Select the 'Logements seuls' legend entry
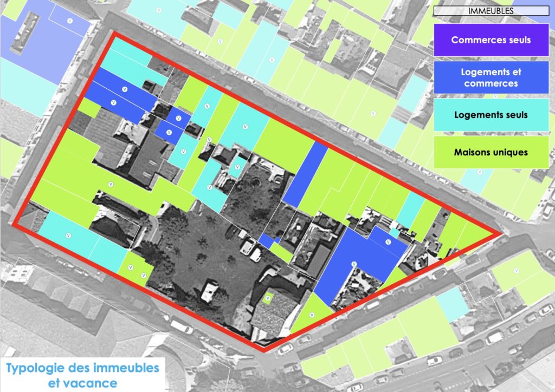 pos(491,115)
